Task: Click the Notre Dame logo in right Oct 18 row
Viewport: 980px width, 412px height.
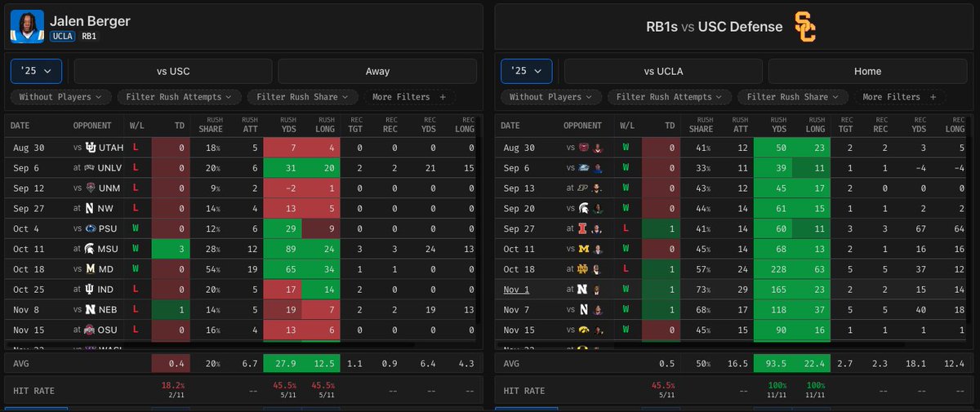Action: pyautogui.click(x=581, y=269)
